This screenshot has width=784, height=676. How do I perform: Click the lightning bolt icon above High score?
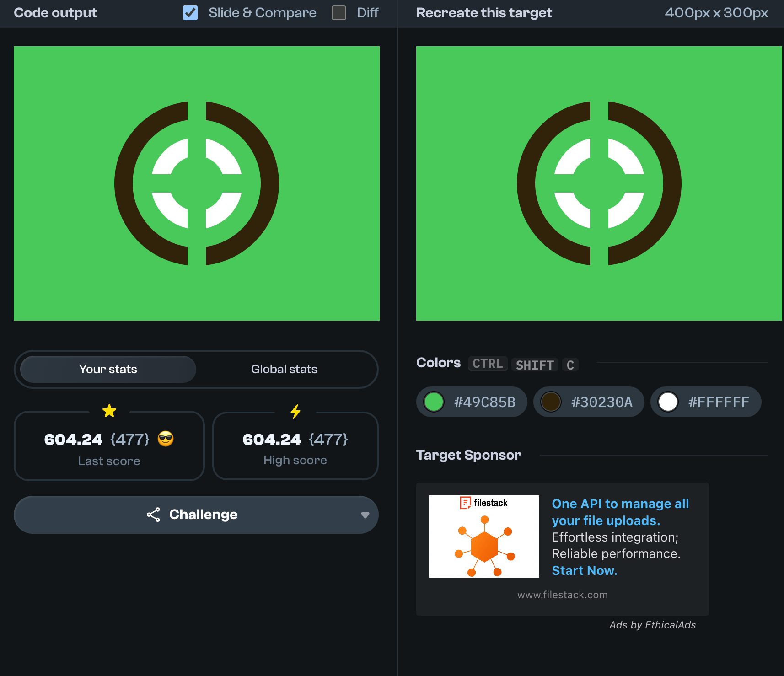(295, 411)
